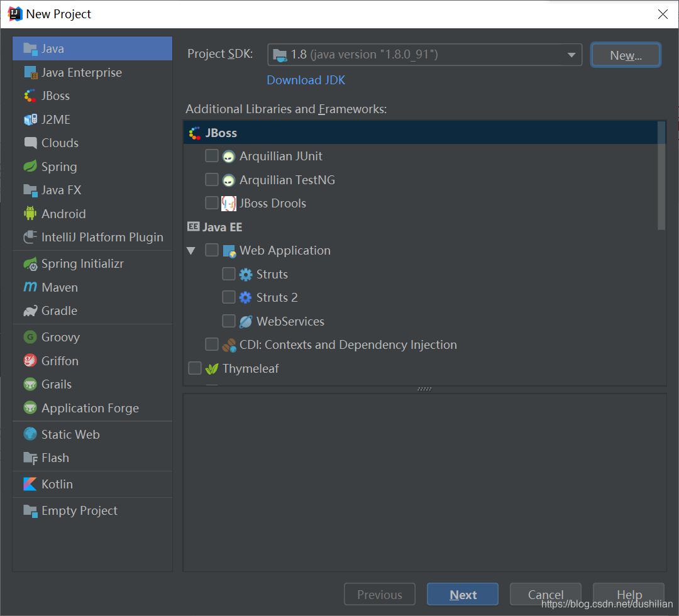This screenshot has width=679, height=616.
Task: Click the dotted splitter handle below frameworks
Action: pos(424,388)
